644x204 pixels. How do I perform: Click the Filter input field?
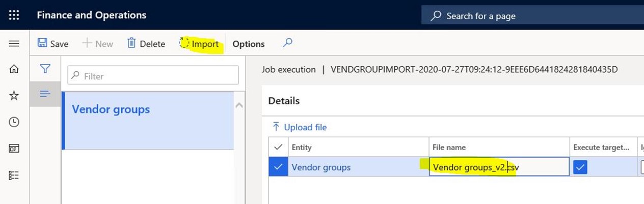[x=153, y=75]
